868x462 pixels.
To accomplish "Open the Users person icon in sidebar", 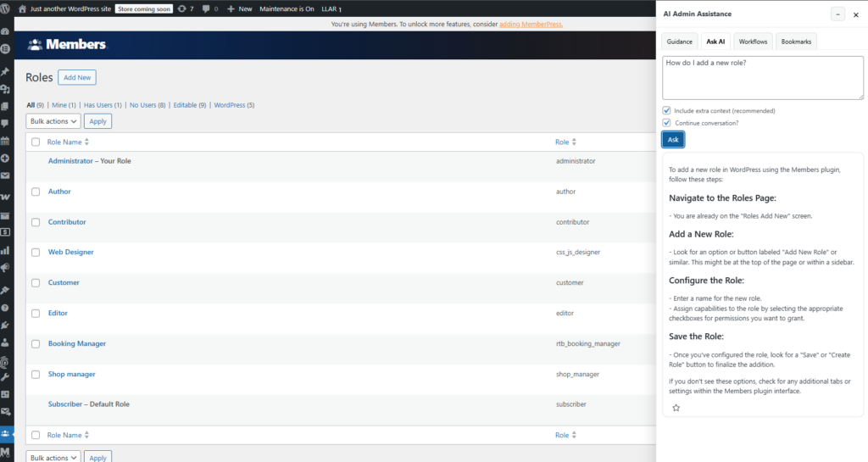I will (x=5, y=342).
